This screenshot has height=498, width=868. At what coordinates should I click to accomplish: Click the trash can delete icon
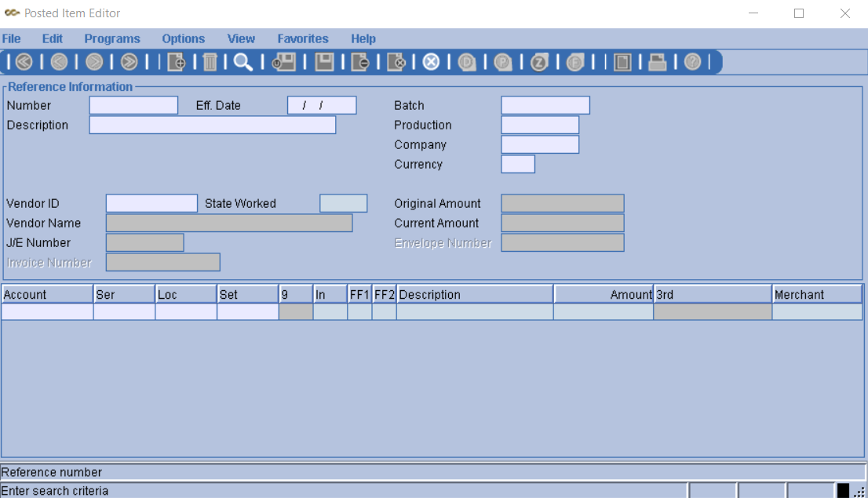tap(210, 62)
